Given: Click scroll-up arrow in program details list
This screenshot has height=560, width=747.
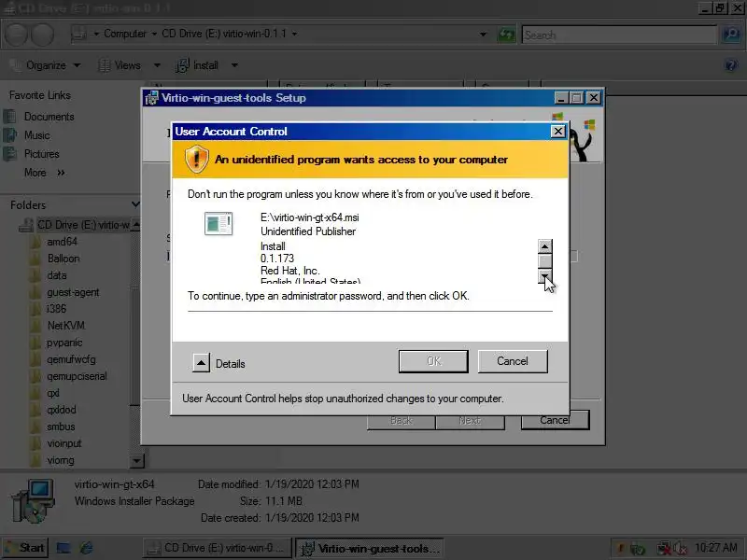Looking at the screenshot, I should [545, 246].
